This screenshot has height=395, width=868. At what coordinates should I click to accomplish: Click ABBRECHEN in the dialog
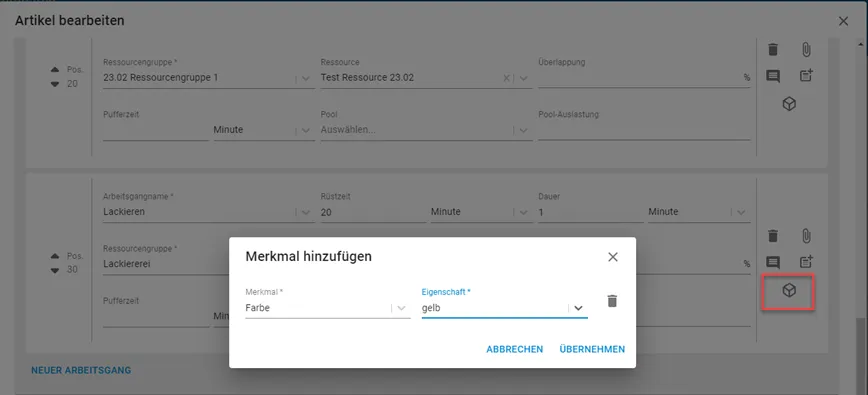click(x=515, y=349)
